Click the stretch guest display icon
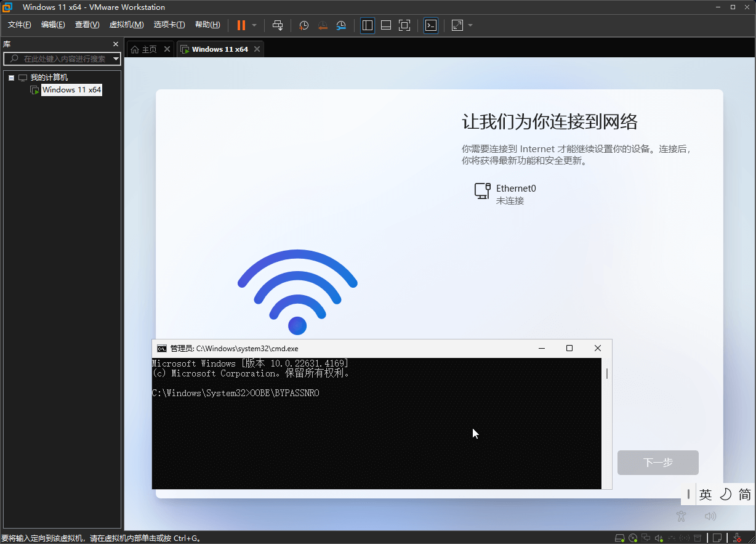756x544 pixels. pos(457,25)
